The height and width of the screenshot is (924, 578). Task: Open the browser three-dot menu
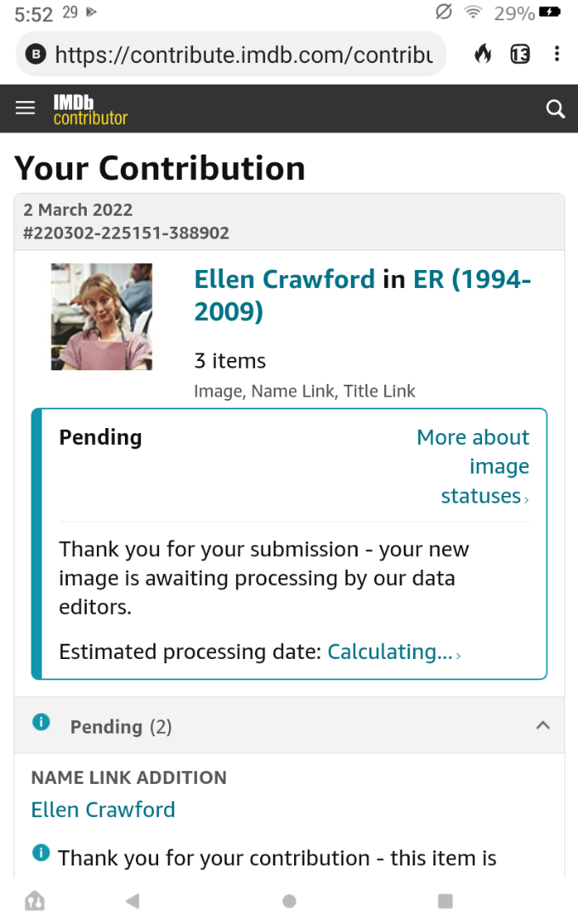point(557,54)
